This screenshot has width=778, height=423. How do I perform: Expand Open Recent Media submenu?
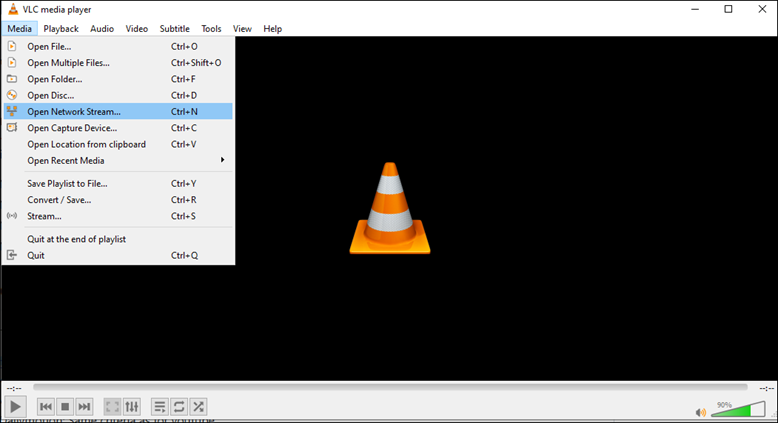coord(118,161)
